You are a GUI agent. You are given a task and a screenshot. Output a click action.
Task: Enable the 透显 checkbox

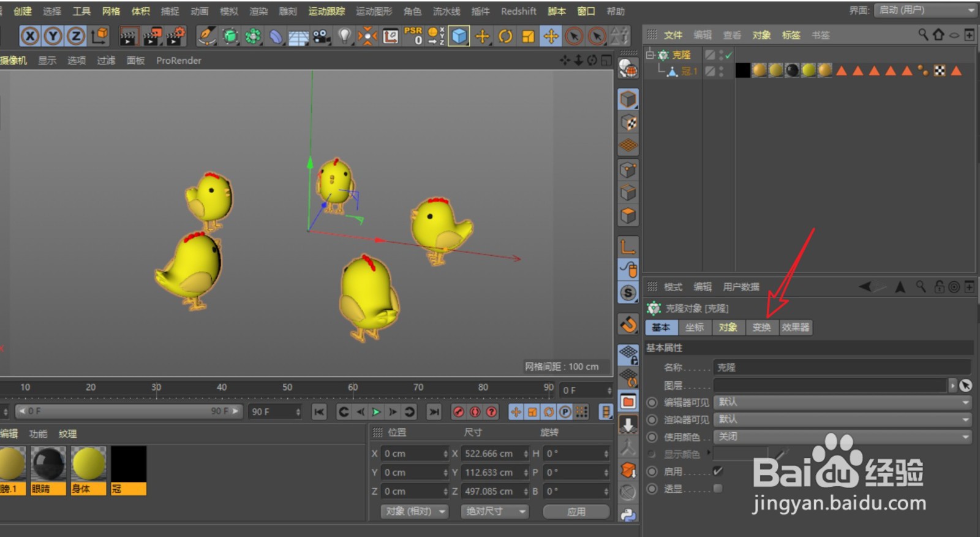(718, 489)
